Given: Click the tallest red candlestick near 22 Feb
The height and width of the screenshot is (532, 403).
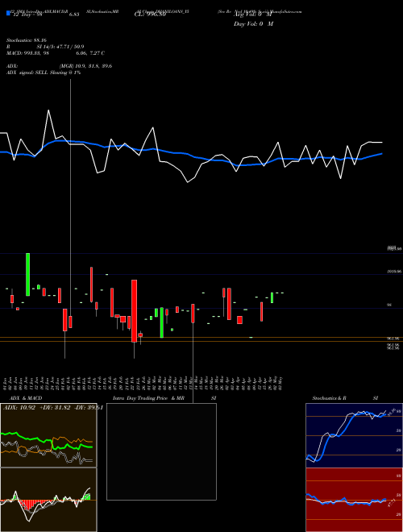Looking at the screenshot, I should pos(134,311).
